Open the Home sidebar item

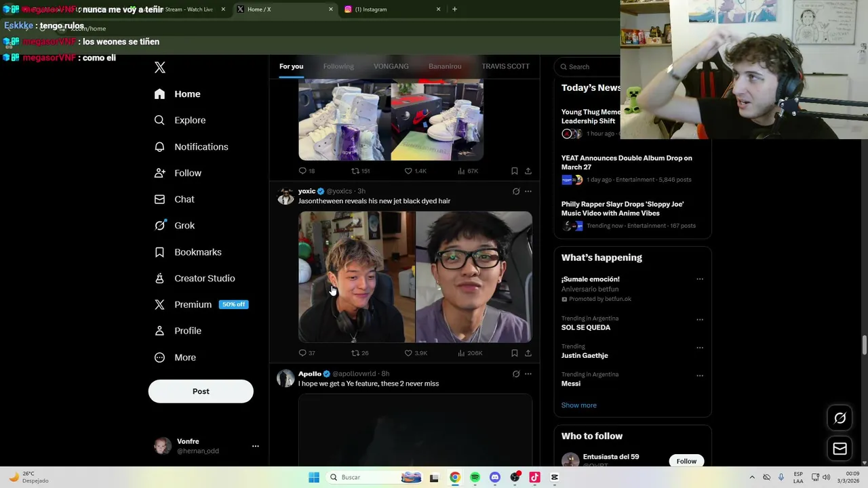(178, 94)
